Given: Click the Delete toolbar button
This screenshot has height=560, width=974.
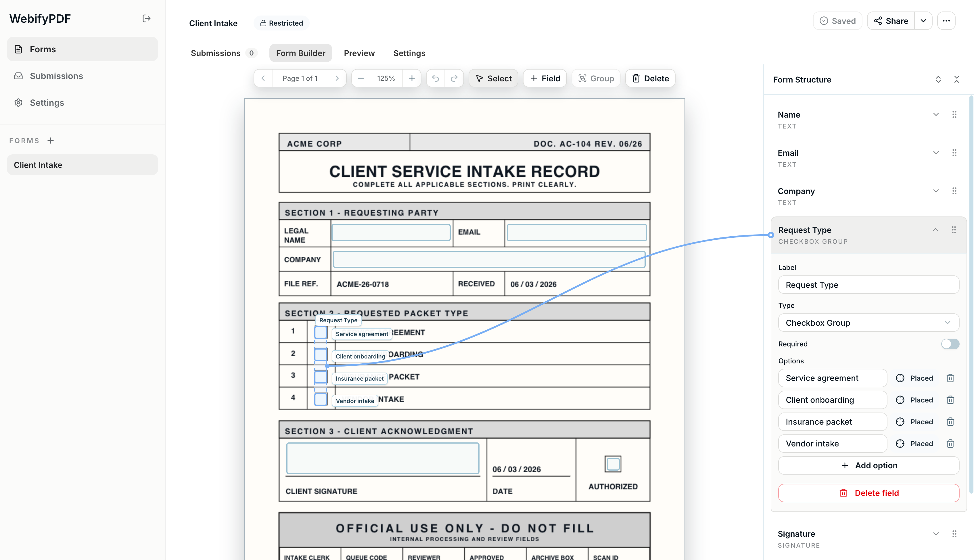Looking at the screenshot, I should tap(650, 78).
